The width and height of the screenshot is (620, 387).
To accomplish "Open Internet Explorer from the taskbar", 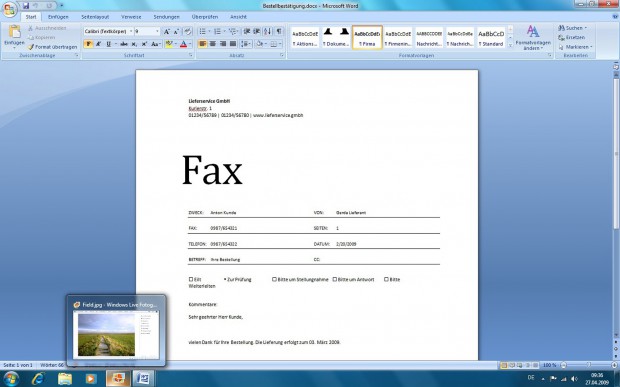I will point(38,379).
